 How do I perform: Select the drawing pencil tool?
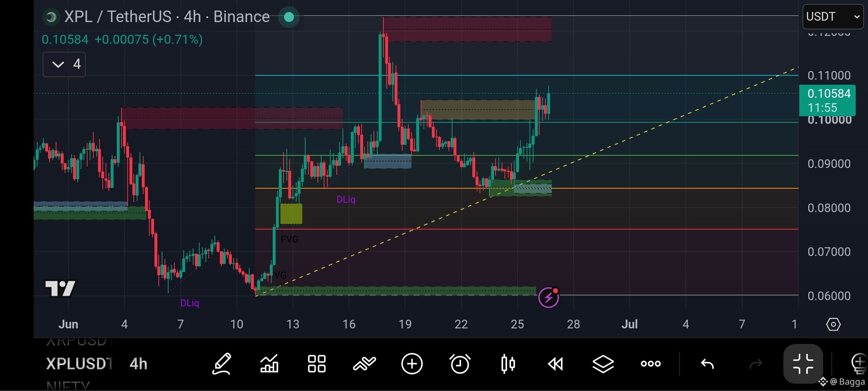tap(221, 363)
